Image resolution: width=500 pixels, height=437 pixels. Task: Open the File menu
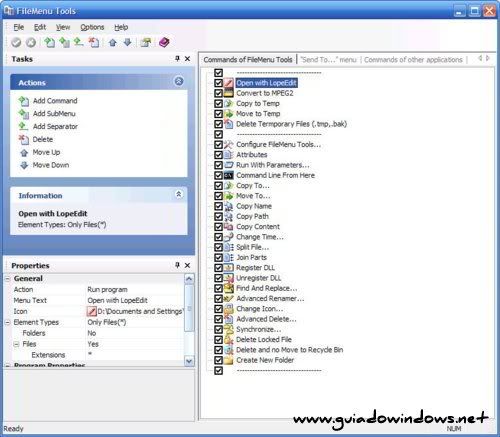18,27
